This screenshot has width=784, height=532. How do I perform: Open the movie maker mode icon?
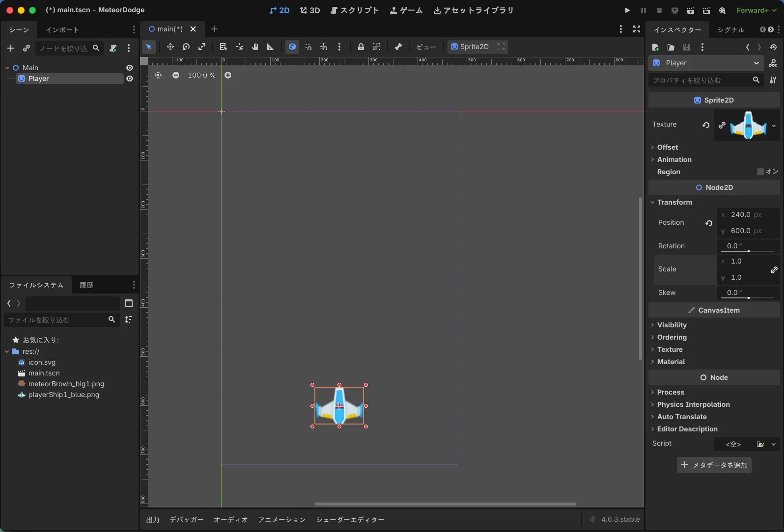(722, 10)
